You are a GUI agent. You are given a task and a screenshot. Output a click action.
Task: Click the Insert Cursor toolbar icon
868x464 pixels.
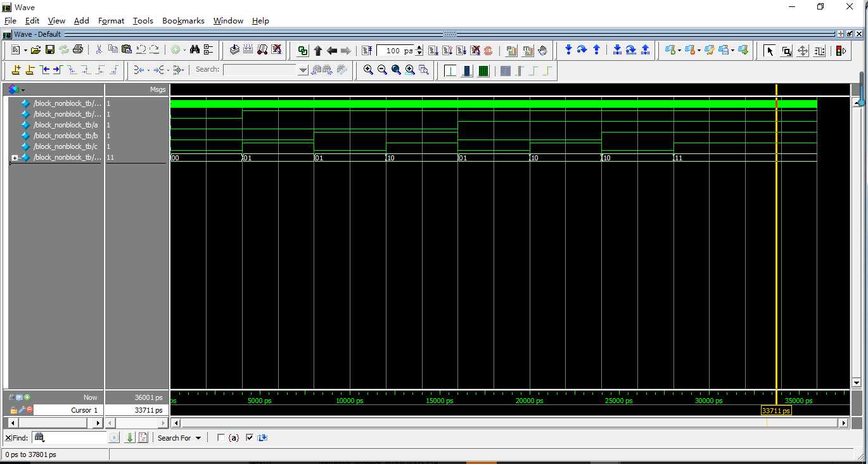[x=16, y=70]
